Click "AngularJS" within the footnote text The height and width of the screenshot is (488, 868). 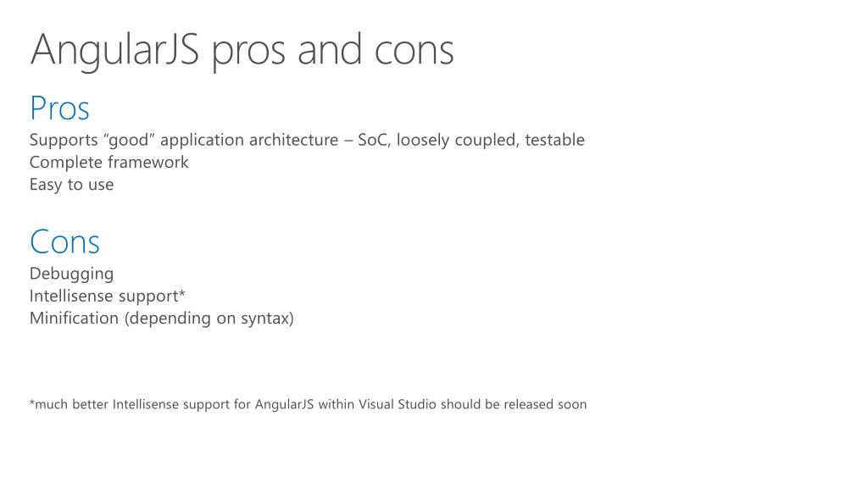284,404
